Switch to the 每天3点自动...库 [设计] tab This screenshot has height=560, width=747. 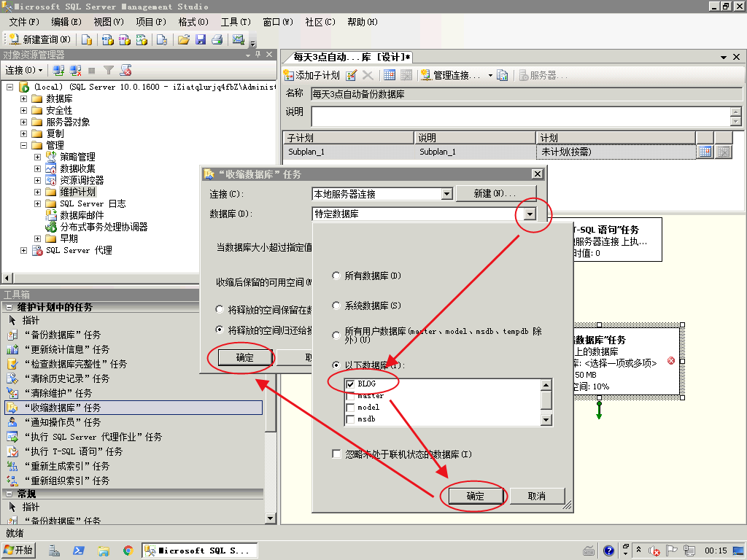coord(352,57)
